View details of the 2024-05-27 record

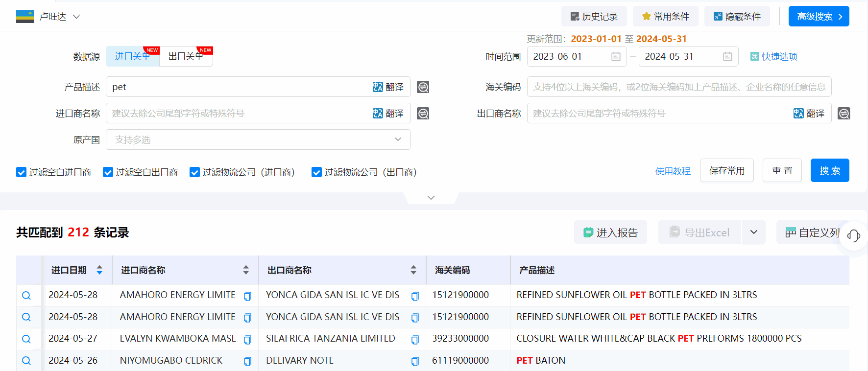pos(26,339)
